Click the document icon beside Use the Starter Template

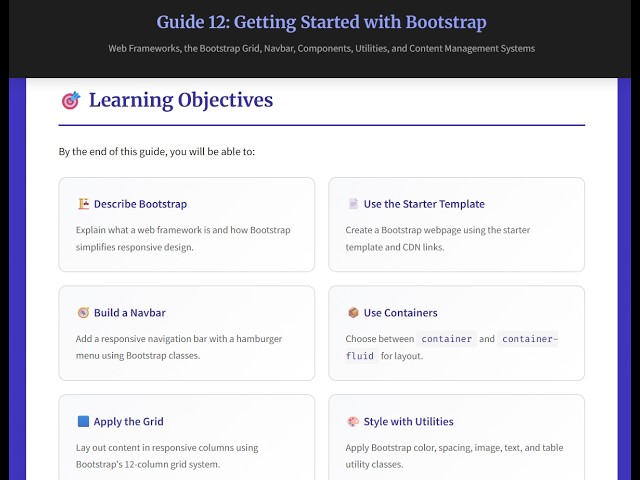pos(353,203)
